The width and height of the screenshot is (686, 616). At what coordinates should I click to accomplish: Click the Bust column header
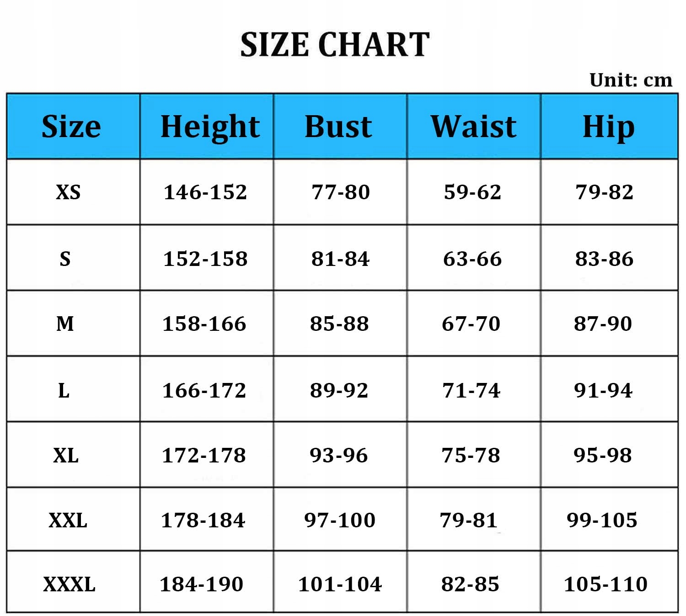338,127
